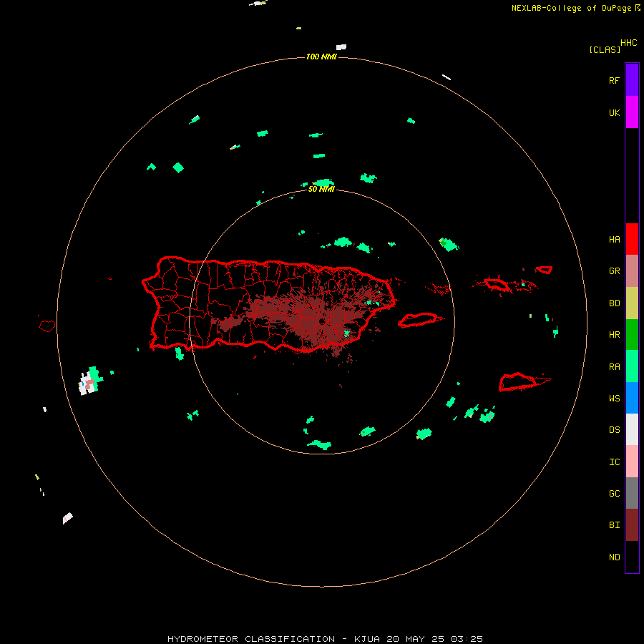Click the BD legend label

click(x=614, y=303)
